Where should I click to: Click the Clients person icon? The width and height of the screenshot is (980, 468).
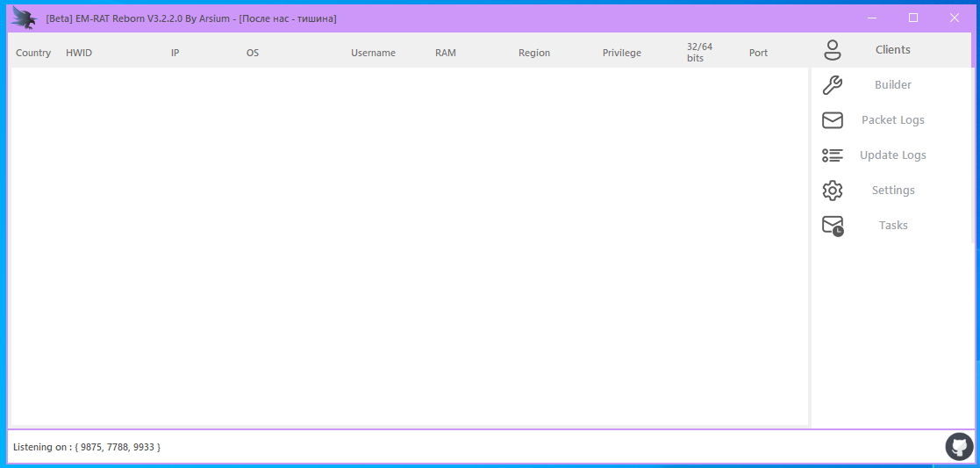pyautogui.click(x=832, y=50)
